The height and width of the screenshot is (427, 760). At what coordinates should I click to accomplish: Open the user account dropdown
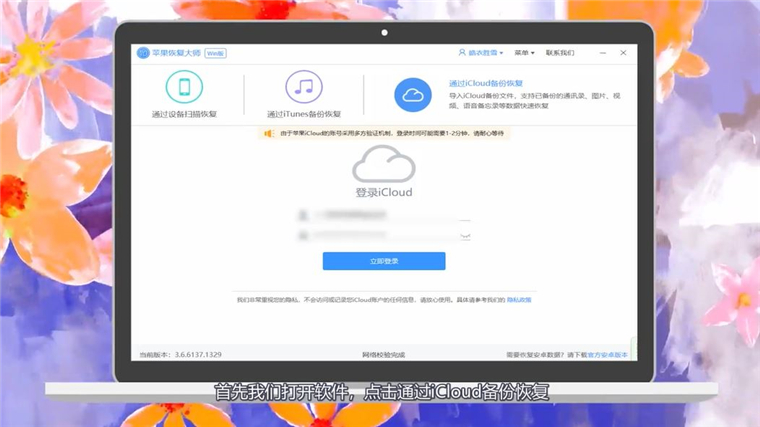(x=481, y=53)
